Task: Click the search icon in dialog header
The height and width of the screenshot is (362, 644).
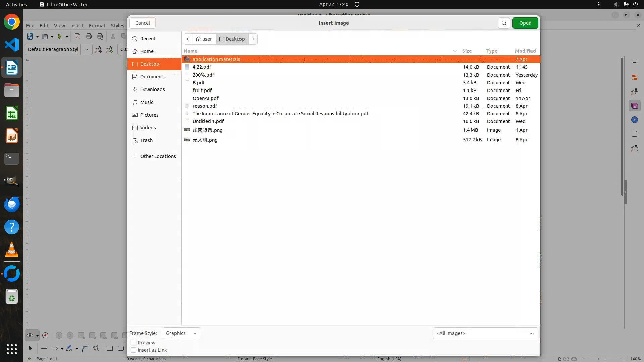Action: tap(504, 23)
